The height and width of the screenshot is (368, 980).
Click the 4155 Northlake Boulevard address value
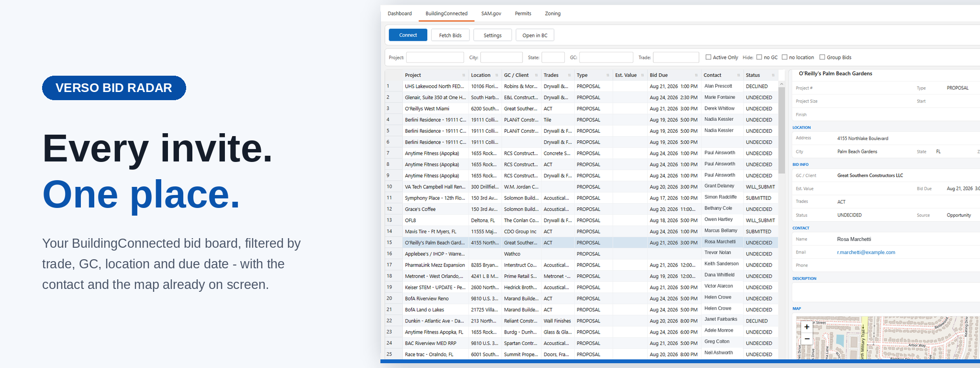pyautogui.click(x=863, y=138)
